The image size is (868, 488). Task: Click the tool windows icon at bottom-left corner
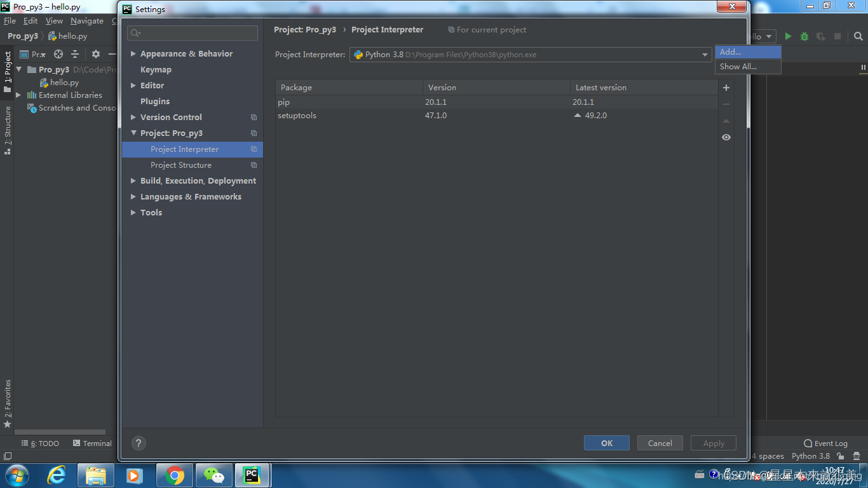coord(8,456)
